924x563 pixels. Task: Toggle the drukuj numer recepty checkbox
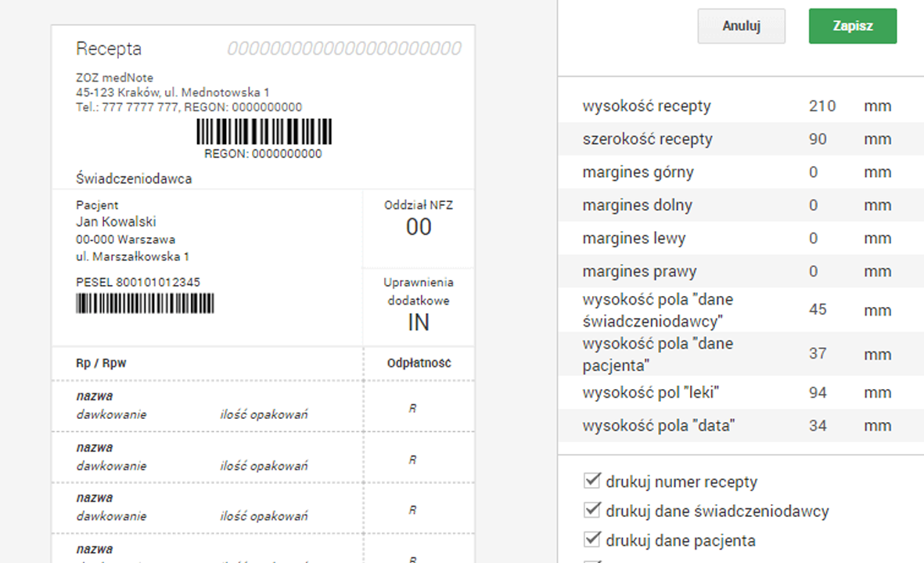[x=592, y=481]
